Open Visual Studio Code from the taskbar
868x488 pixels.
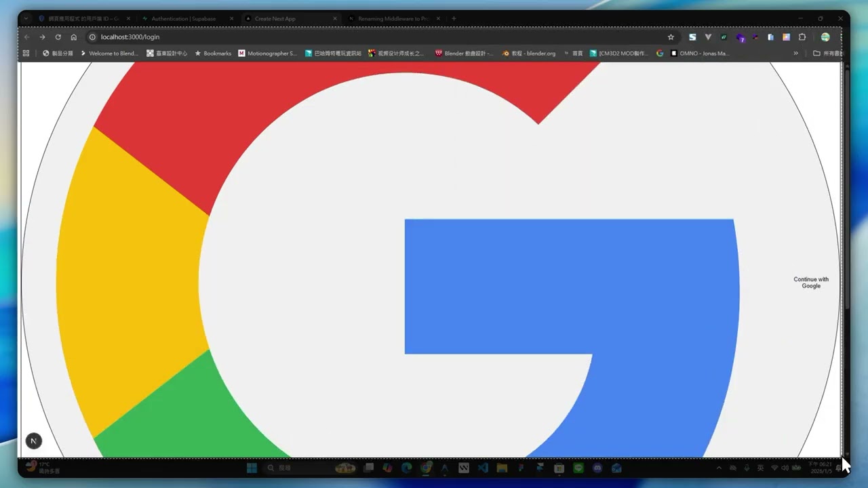tap(483, 468)
